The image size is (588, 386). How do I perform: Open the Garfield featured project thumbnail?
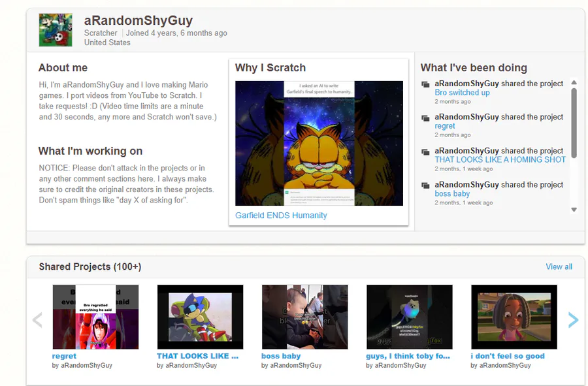click(319, 143)
